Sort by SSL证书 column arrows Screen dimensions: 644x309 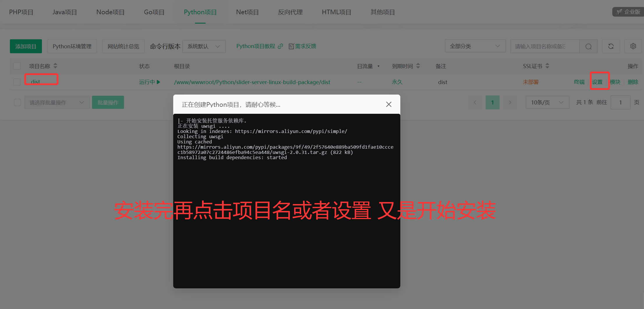point(547,66)
